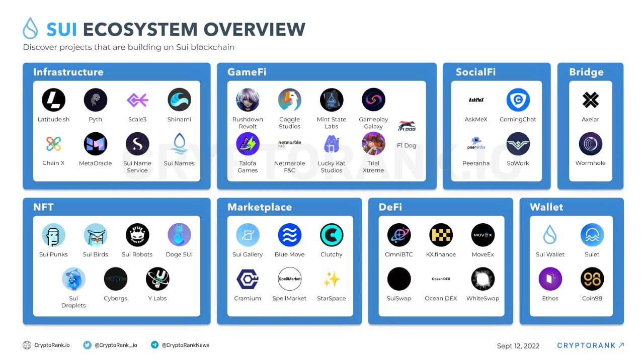Open the Mint State Labs logo
The height and width of the screenshot is (362, 644).
[331, 100]
